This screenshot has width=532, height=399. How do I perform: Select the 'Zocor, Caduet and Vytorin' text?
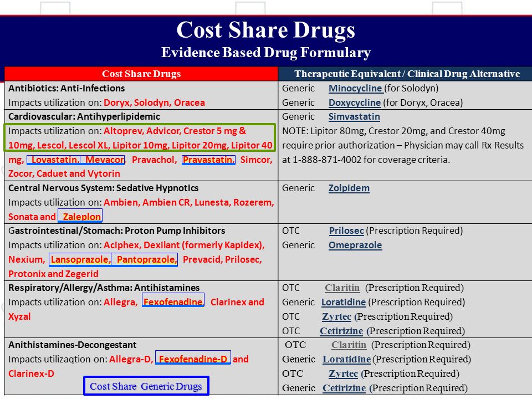coord(64,173)
